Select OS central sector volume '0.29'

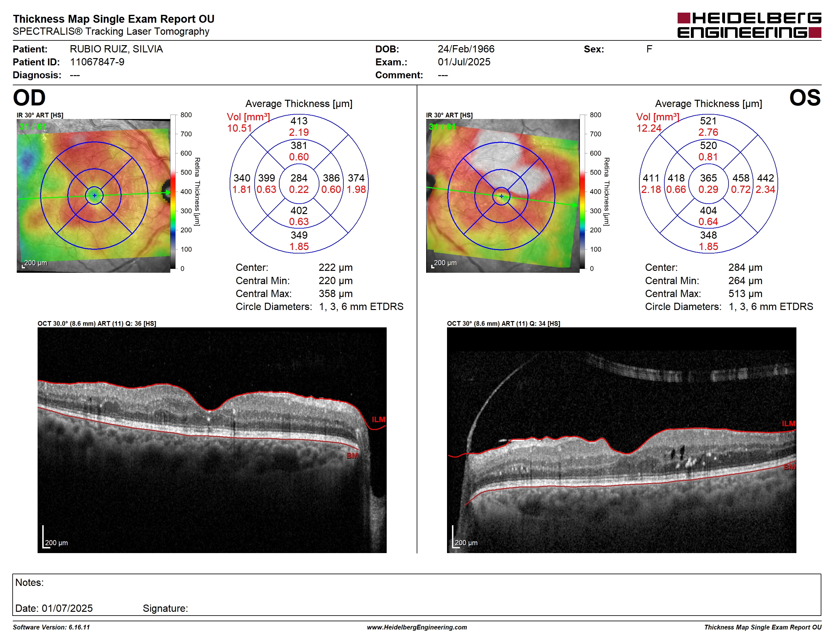(x=708, y=189)
